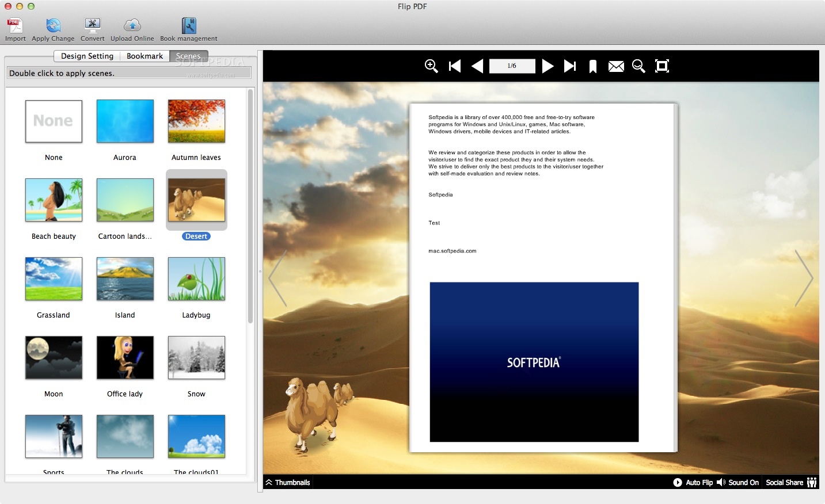Expand the Thumbnails panel
This screenshot has width=825, height=504.
287,483
